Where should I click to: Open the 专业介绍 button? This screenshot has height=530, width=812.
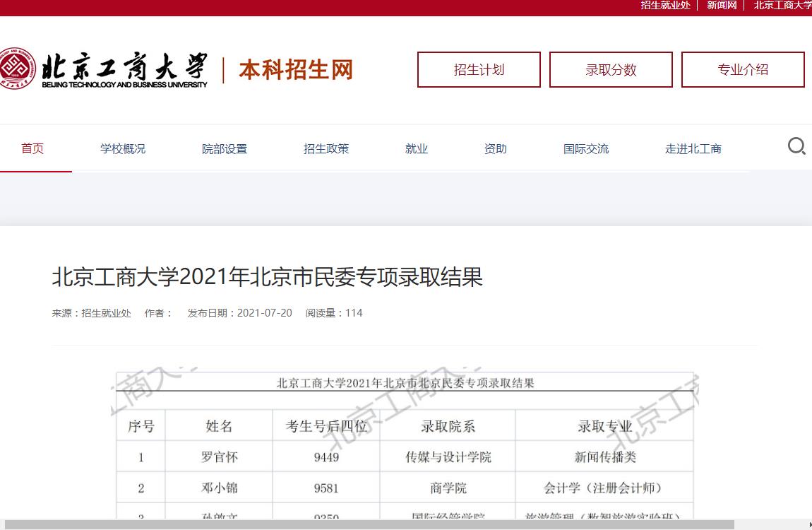click(x=743, y=69)
